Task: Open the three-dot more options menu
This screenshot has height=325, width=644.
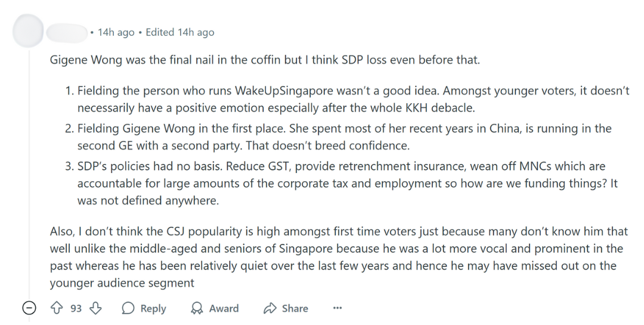Action: point(338,308)
